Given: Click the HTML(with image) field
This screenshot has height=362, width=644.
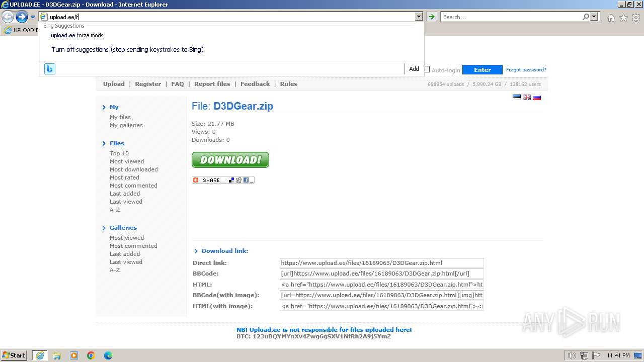Looking at the screenshot, I should tap(381, 306).
